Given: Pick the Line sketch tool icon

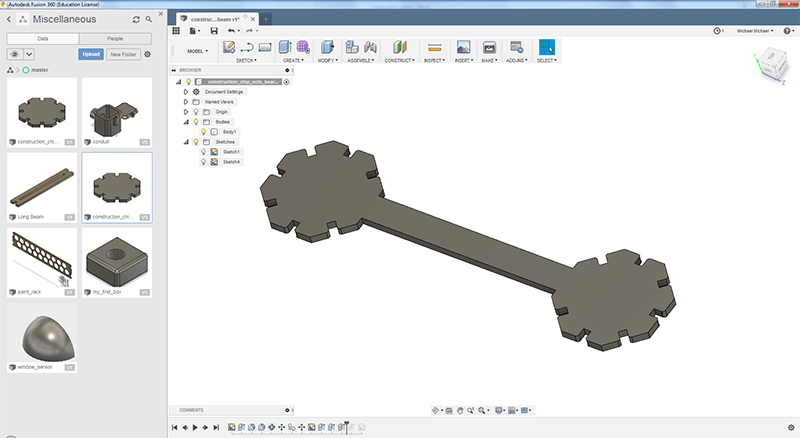Looking at the screenshot, I should (x=246, y=47).
